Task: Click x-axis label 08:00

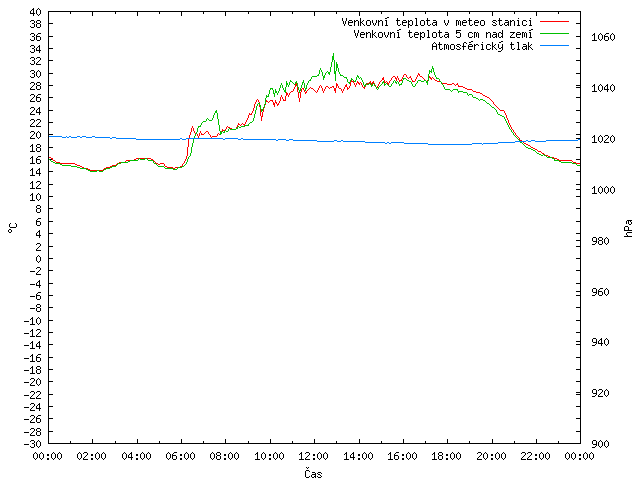Action: tap(225, 456)
